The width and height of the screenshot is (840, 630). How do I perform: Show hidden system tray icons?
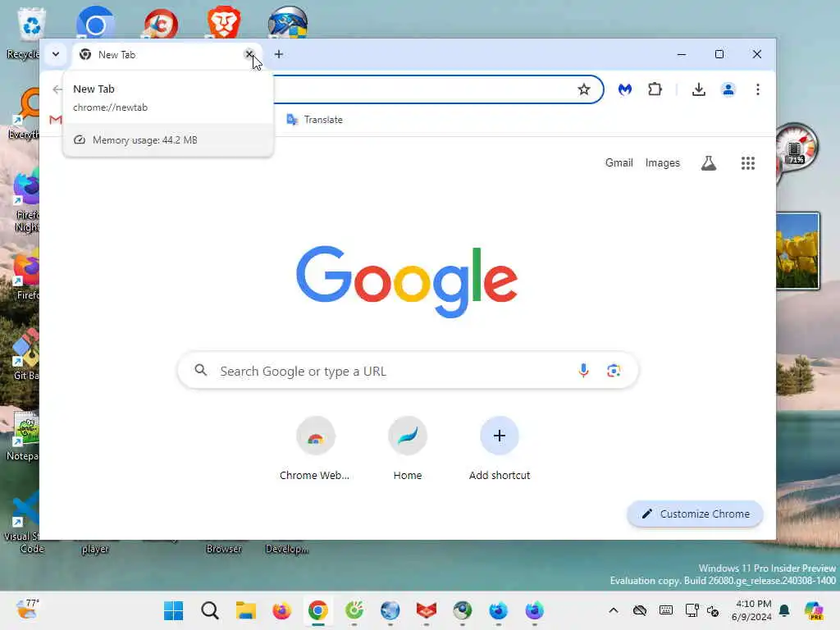(614, 610)
